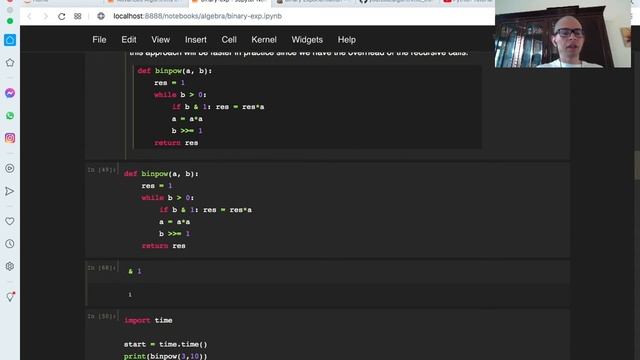Open the My Flow arrow icon
The image size is (640, 360).
coord(10,191)
